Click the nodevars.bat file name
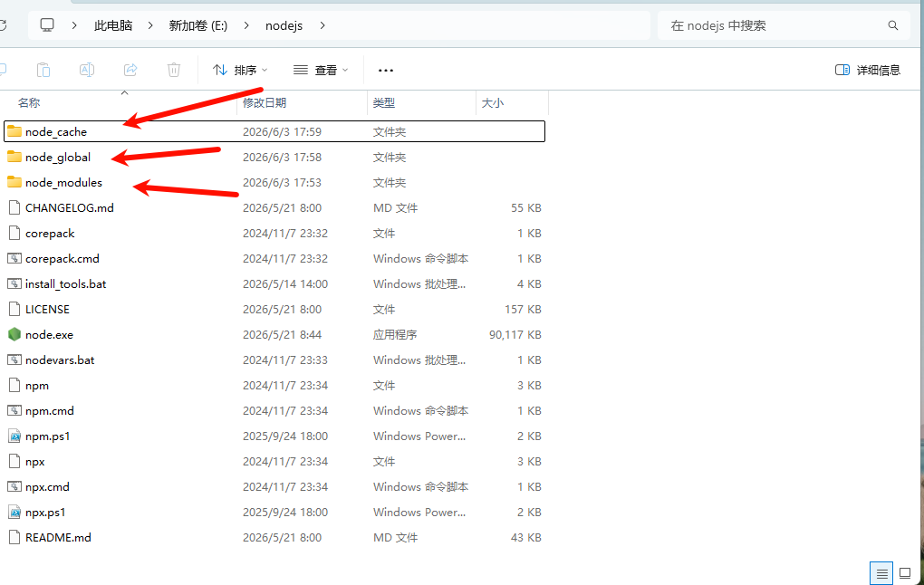The image size is (924, 585). (x=60, y=360)
